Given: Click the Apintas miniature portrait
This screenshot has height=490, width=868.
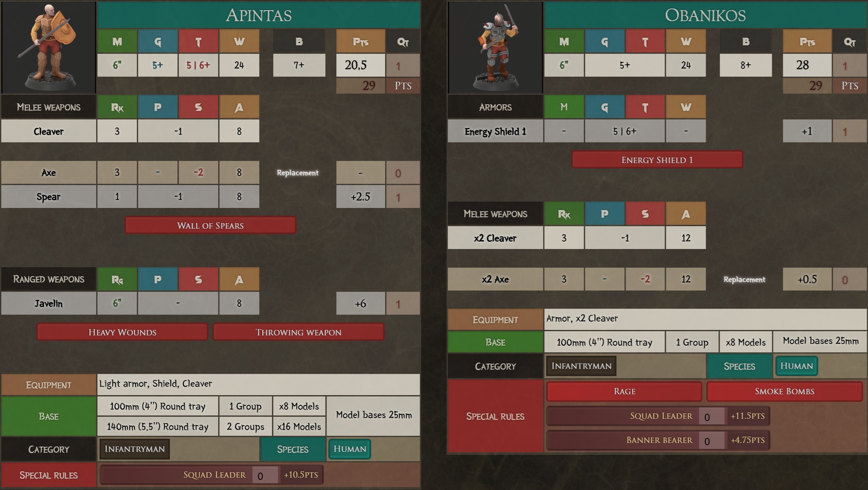Looking at the screenshot, I should click(x=49, y=47).
